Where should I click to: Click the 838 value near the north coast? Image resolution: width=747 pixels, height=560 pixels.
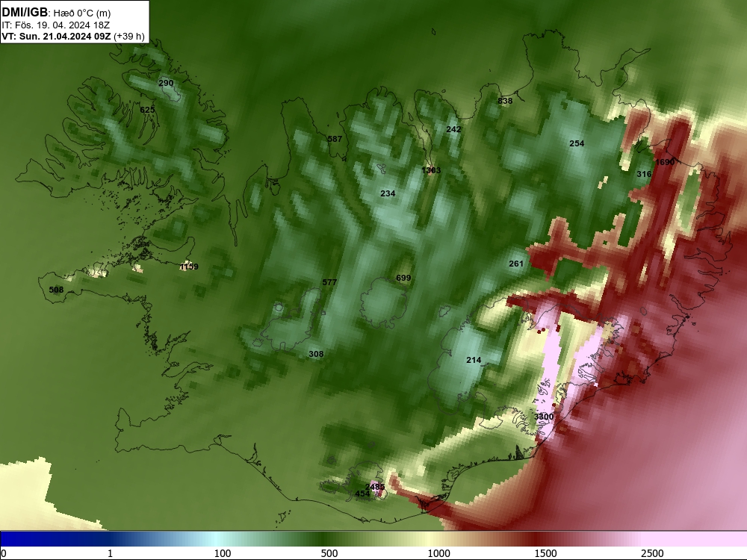click(505, 101)
